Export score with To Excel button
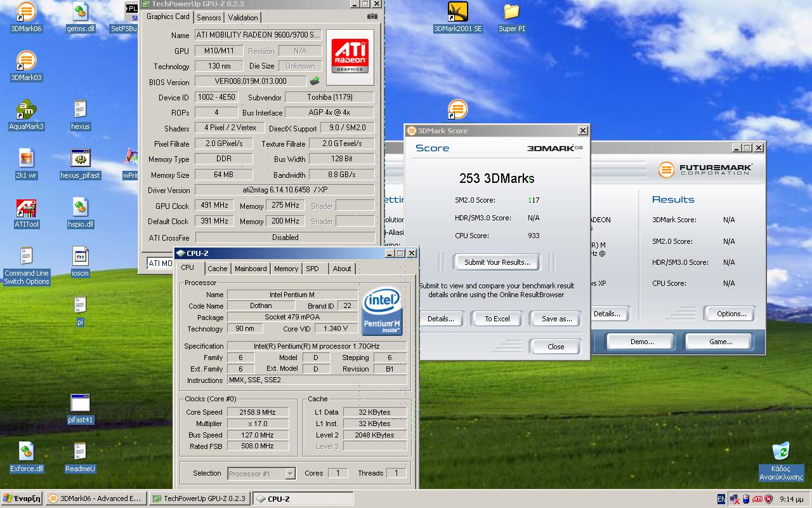This screenshot has height=508, width=812. point(497,319)
